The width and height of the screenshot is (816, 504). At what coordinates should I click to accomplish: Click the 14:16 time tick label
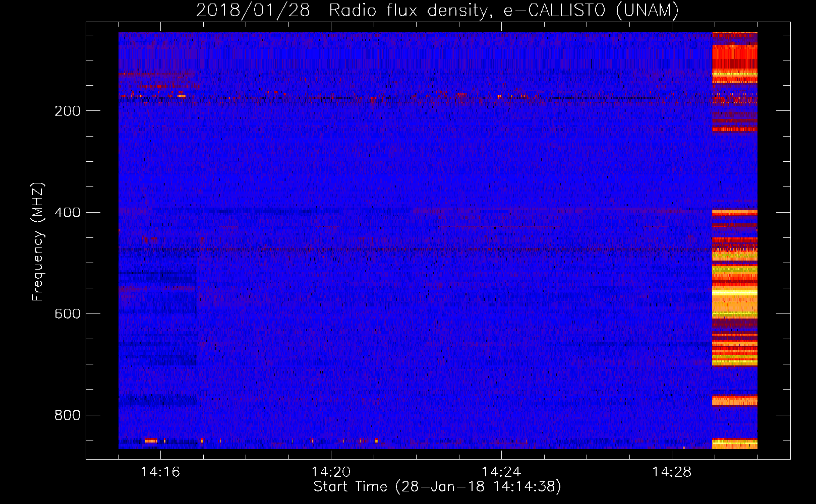160,472
